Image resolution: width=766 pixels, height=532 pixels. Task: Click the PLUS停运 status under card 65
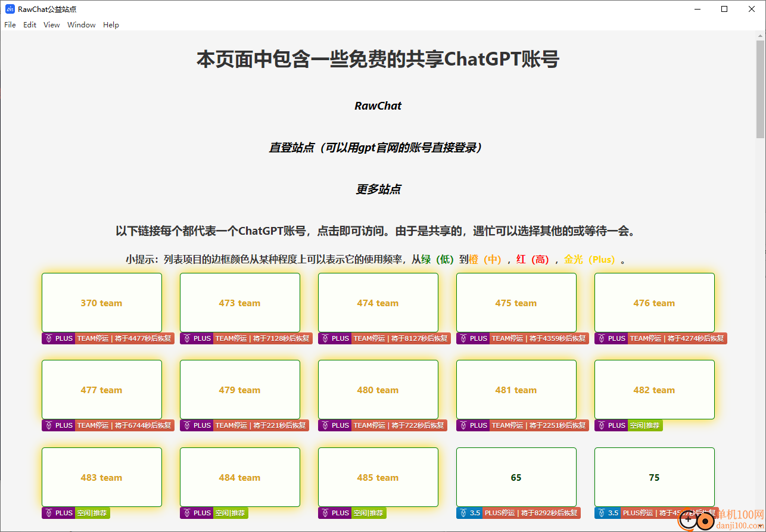(x=531, y=513)
